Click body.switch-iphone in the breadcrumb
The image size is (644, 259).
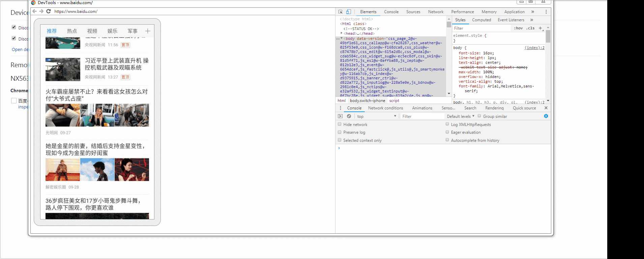(x=367, y=101)
